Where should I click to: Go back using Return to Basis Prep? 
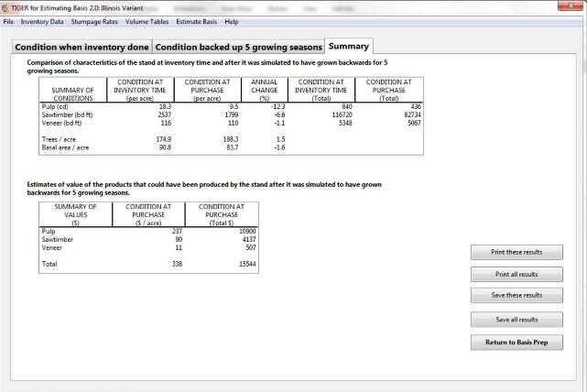[x=516, y=343]
